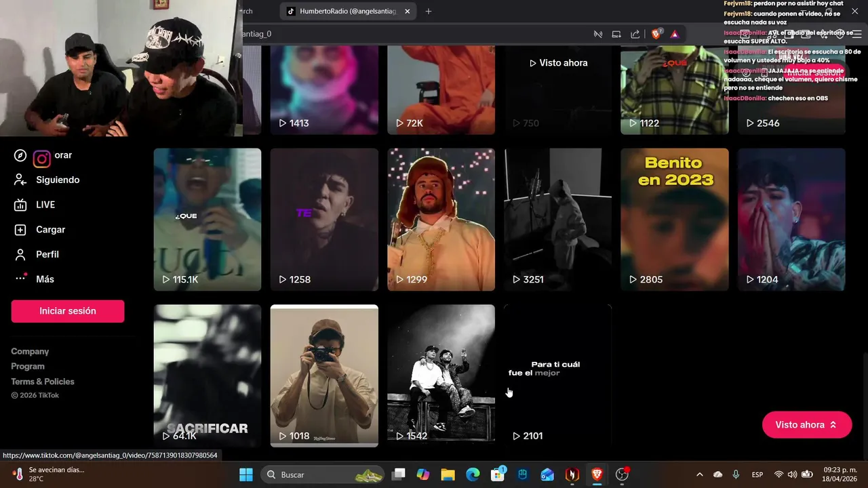Screen dimensions: 868x488
Task: Expand the Company footer section
Action: (30, 351)
